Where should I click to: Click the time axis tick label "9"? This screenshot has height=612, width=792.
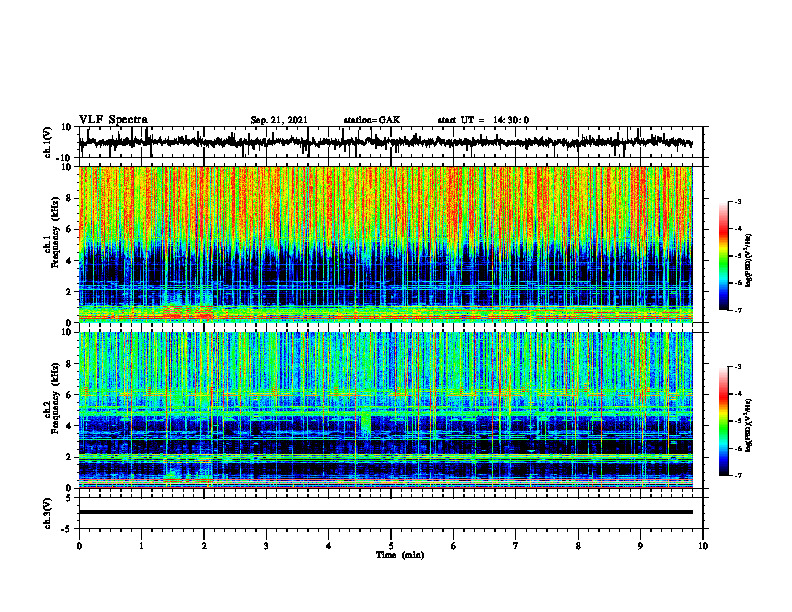click(640, 546)
